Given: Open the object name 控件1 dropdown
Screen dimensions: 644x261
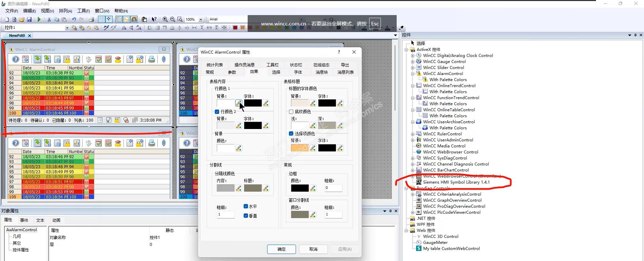Looking at the screenshot, I should 67,28.
